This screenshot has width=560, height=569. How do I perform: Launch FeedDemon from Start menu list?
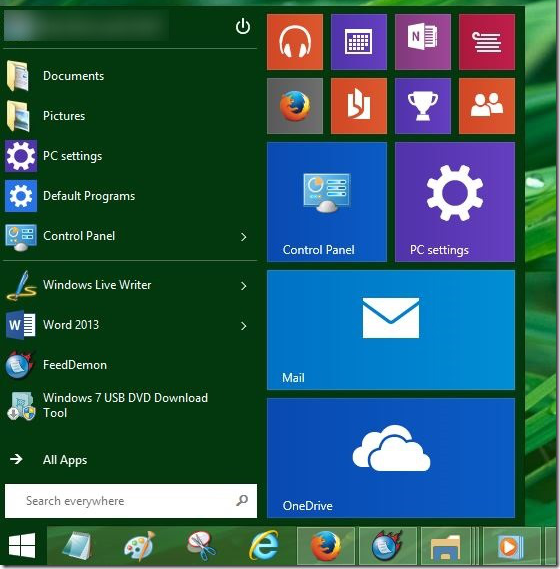[x=130, y=365]
